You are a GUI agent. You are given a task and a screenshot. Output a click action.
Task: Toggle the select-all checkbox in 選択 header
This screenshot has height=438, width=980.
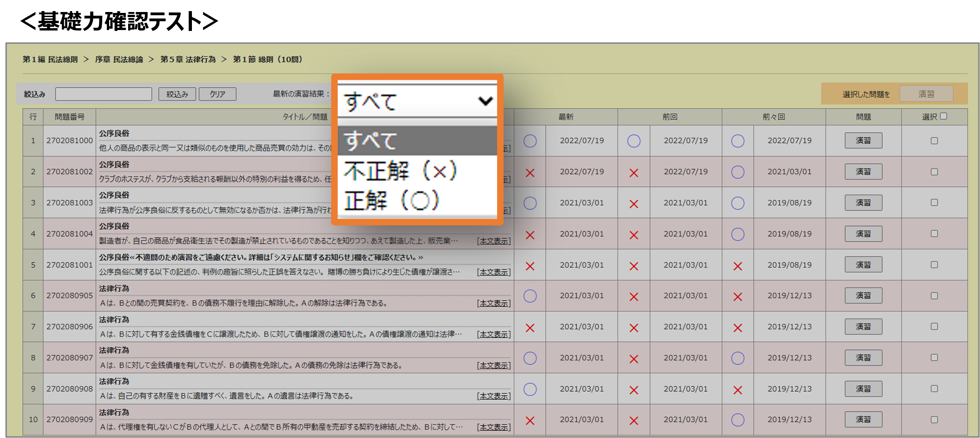coord(943,116)
